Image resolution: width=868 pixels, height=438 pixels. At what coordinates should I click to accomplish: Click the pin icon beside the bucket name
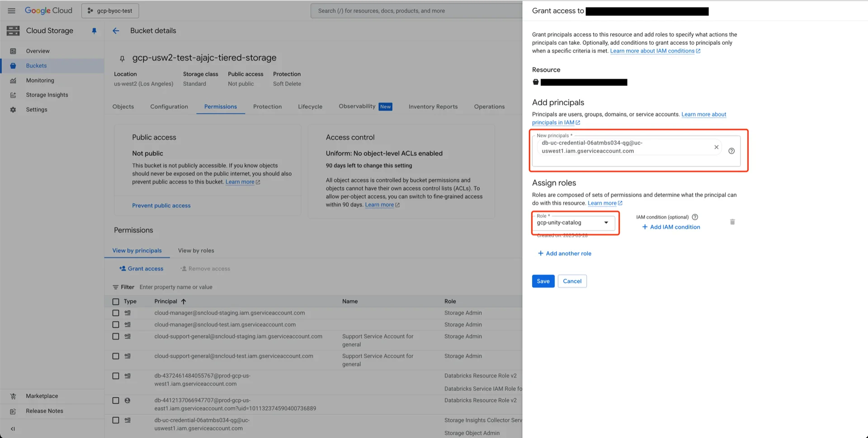pos(122,58)
